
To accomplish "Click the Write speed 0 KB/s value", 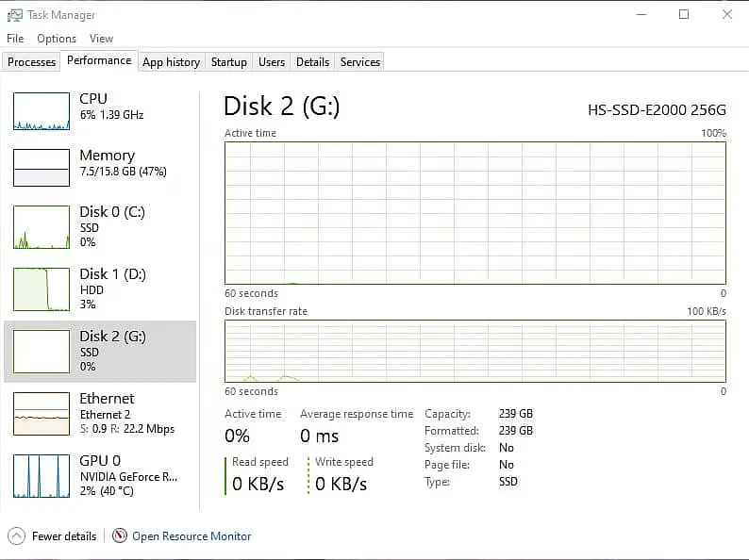I will click(341, 484).
